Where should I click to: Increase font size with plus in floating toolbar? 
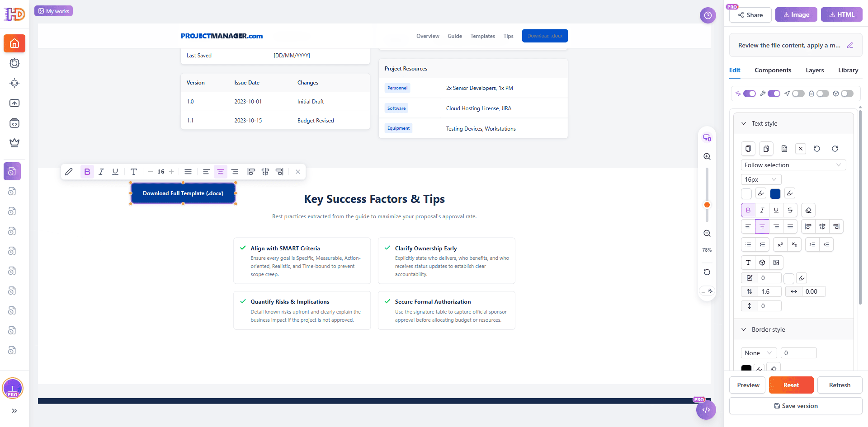click(x=171, y=172)
